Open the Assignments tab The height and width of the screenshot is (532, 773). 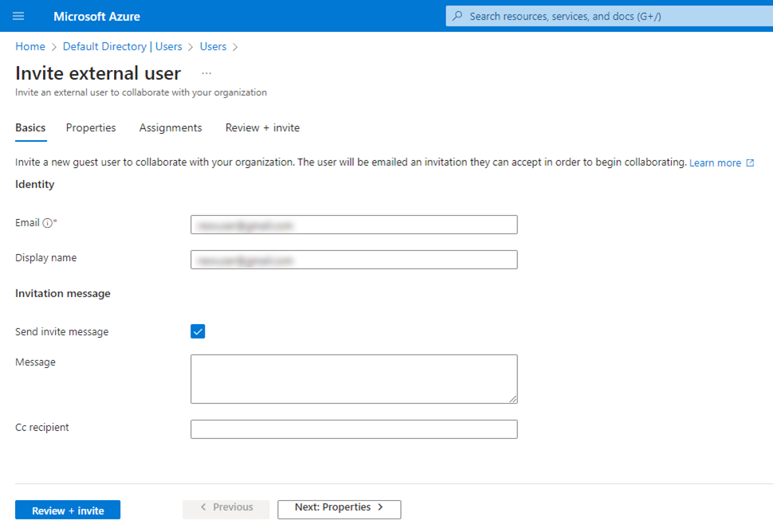[x=170, y=127]
